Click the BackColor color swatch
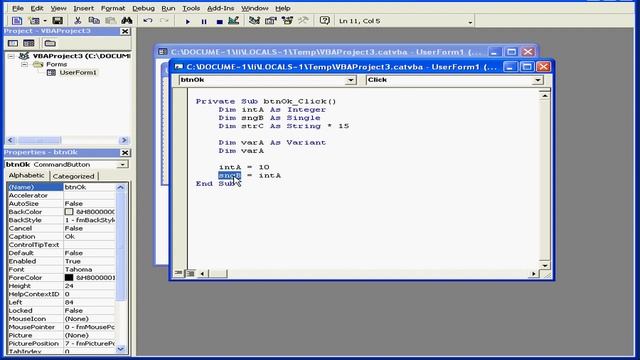 [69, 212]
